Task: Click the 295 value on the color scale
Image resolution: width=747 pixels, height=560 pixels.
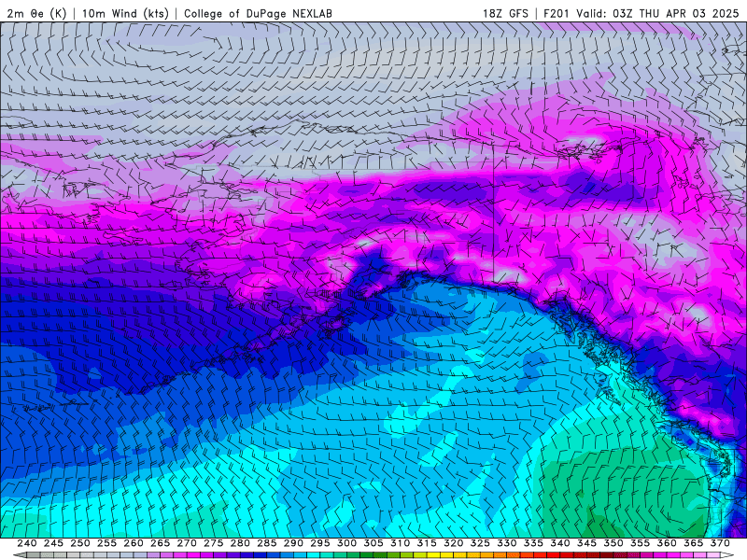Action: click(x=320, y=543)
